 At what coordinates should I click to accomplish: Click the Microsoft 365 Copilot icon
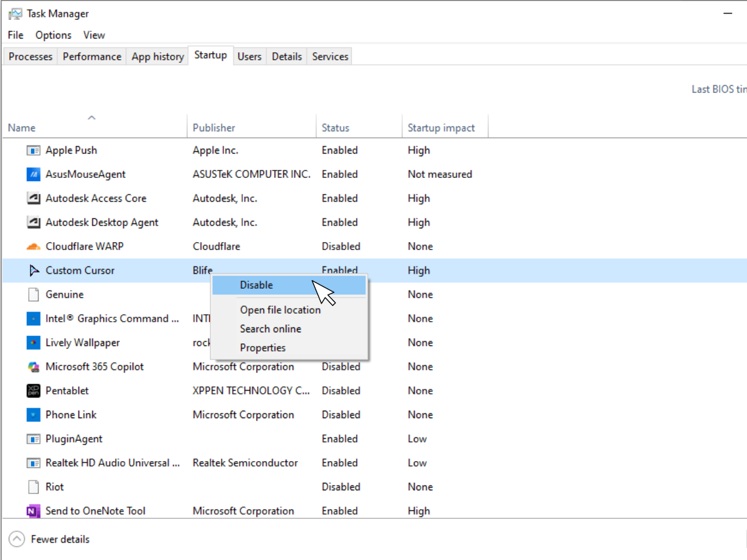click(34, 366)
